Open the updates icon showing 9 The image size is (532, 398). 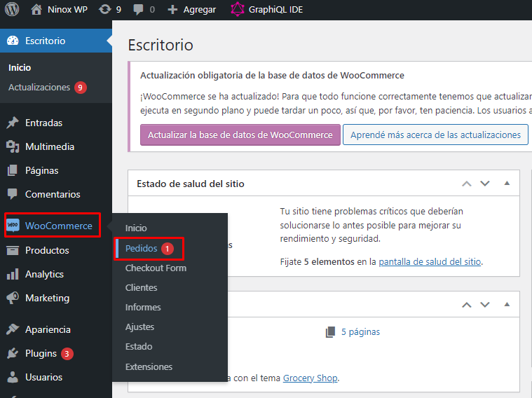tap(105, 9)
